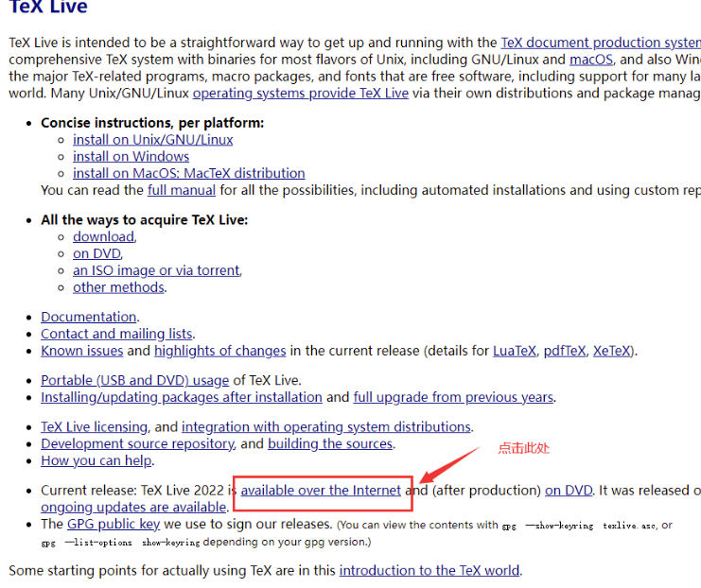Follow the macOS link
Viewport: 701px width, 588px height.
pyautogui.click(x=591, y=60)
